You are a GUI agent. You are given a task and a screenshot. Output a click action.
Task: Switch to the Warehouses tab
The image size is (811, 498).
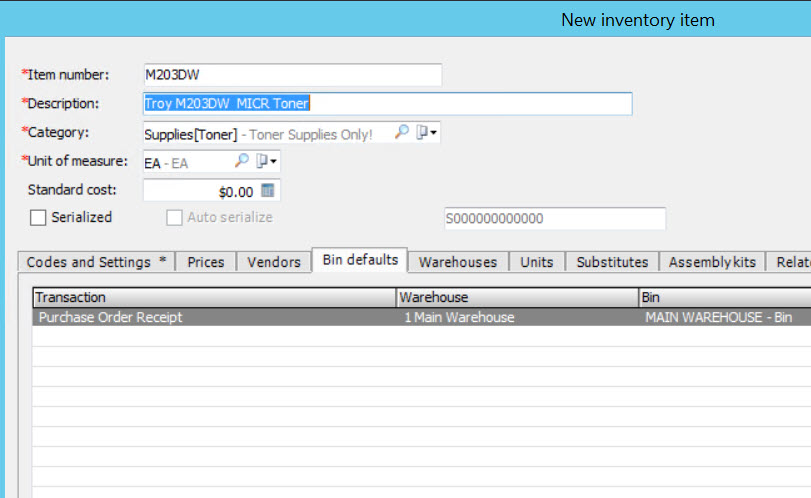[x=458, y=262]
